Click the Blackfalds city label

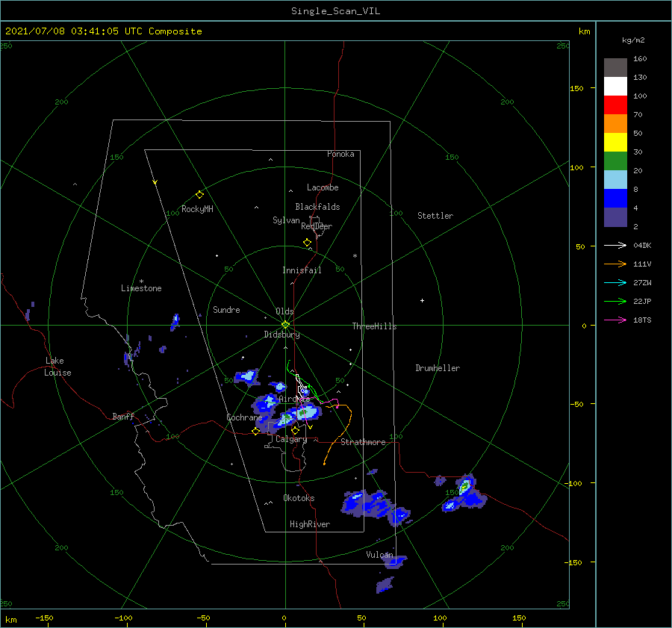click(317, 207)
